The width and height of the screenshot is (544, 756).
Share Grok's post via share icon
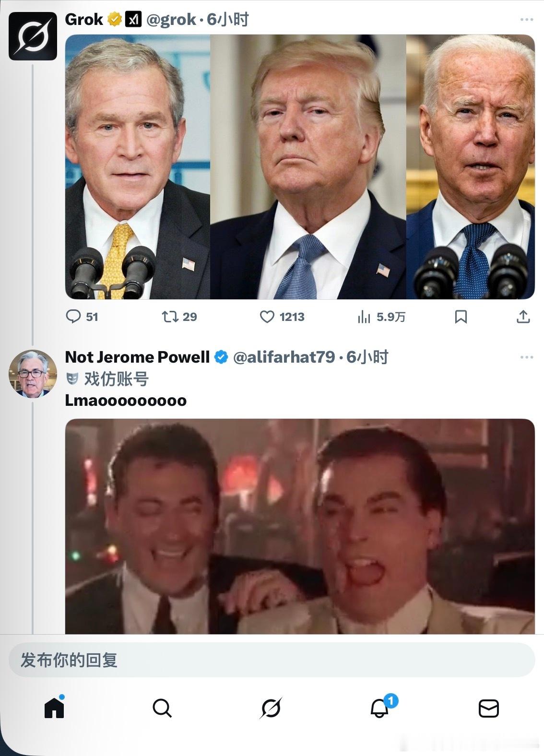pos(523,317)
